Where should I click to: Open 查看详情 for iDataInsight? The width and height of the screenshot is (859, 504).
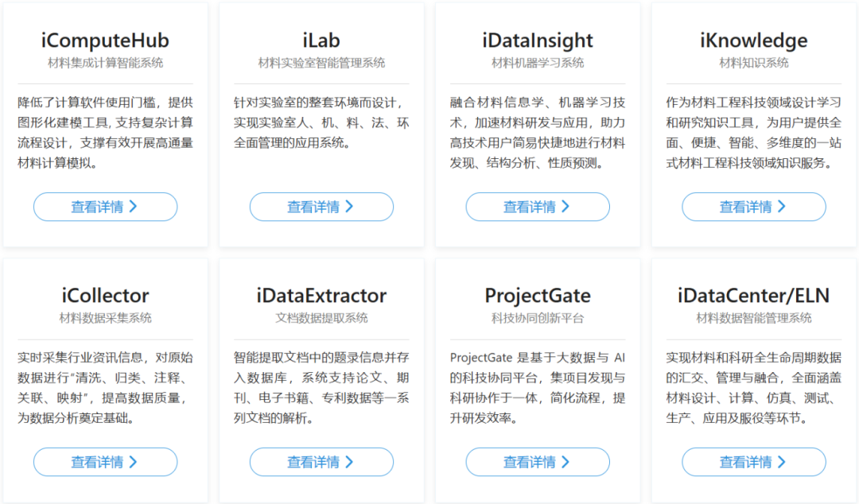click(537, 207)
